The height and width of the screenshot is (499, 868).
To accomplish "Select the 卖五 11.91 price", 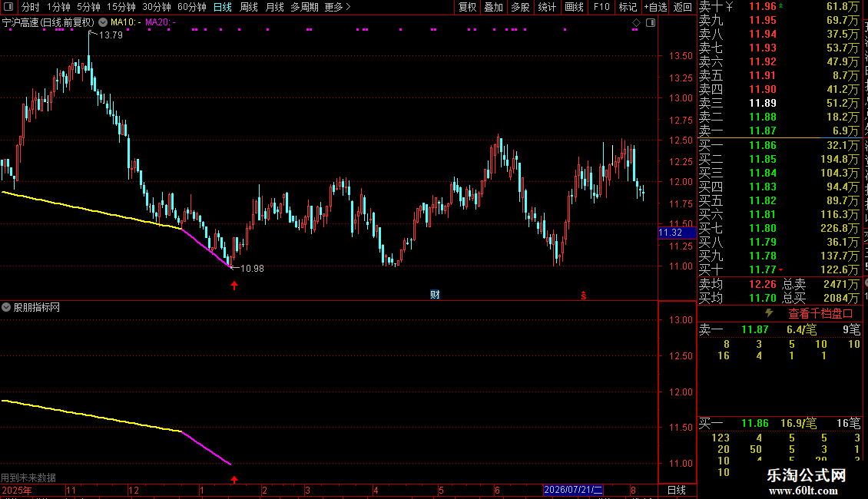I will (x=762, y=75).
